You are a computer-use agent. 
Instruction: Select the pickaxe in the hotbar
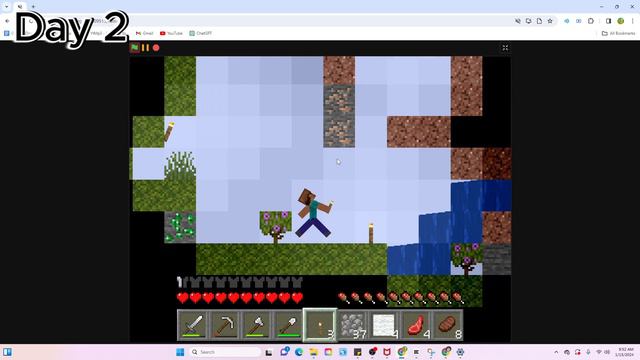tap(225, 325)
